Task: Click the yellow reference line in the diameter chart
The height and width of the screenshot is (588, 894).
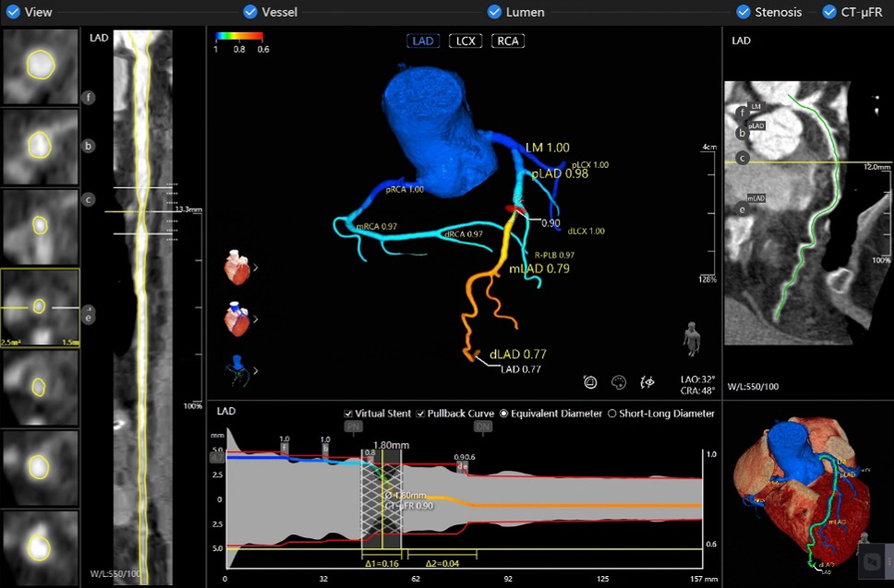Action: tap(465, 549)
